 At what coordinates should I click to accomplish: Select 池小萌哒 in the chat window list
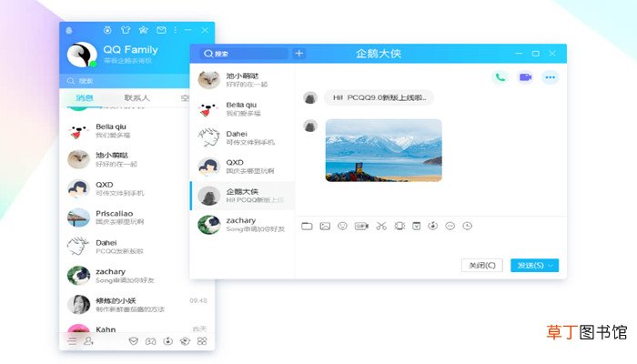(x=243, y=80)
